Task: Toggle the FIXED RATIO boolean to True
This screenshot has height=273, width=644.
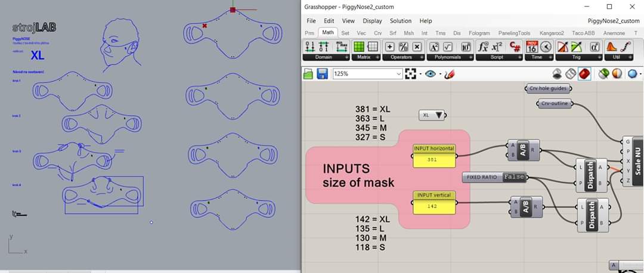Action: coord(514,177)
